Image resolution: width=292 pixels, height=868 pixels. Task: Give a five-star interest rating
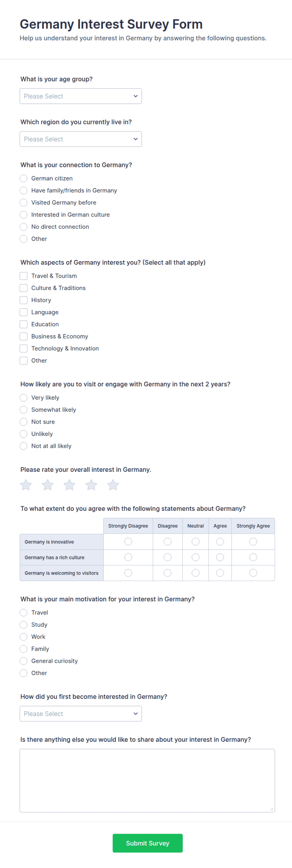click(113, 485)
